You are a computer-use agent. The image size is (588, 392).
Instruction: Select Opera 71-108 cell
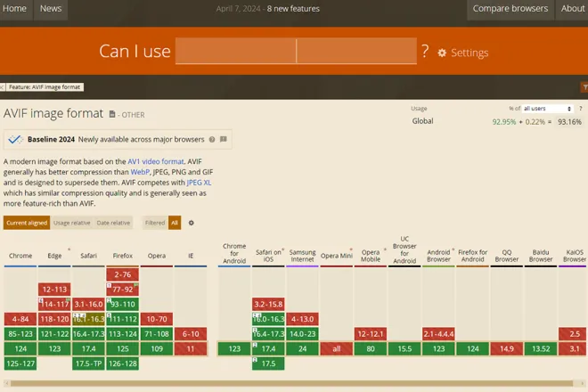click(157, 334)
